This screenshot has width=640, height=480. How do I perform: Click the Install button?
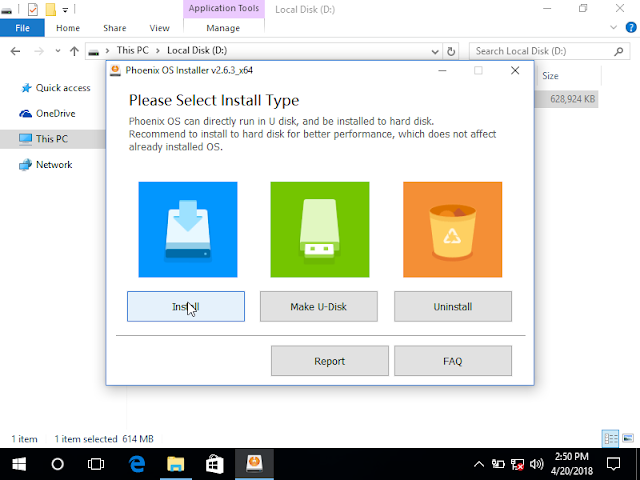tap(186, 307)
